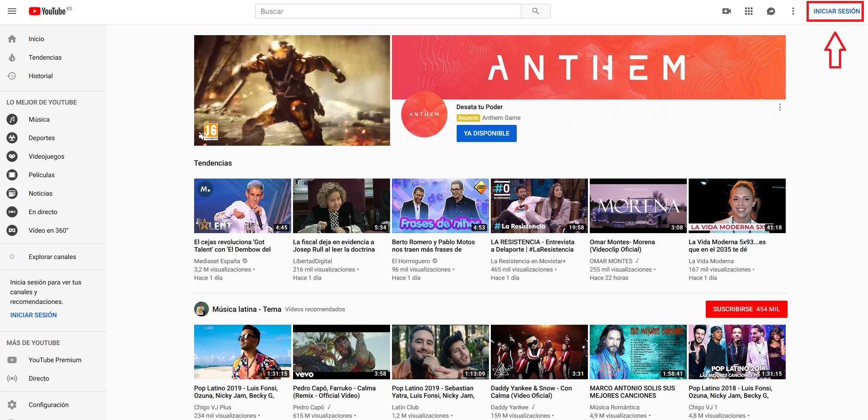
Task: Open Música latina - Tema title
Action: click(x=247, y=309)
